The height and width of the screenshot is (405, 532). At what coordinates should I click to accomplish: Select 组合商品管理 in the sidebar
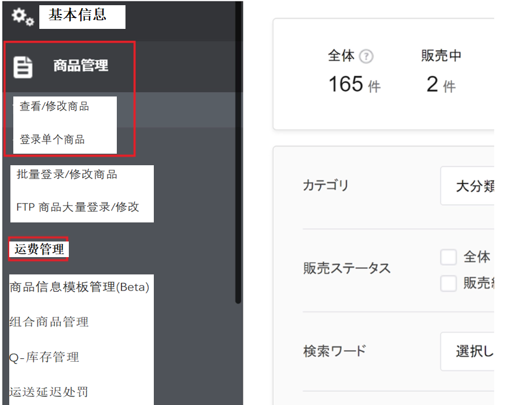tap(47, 322)
